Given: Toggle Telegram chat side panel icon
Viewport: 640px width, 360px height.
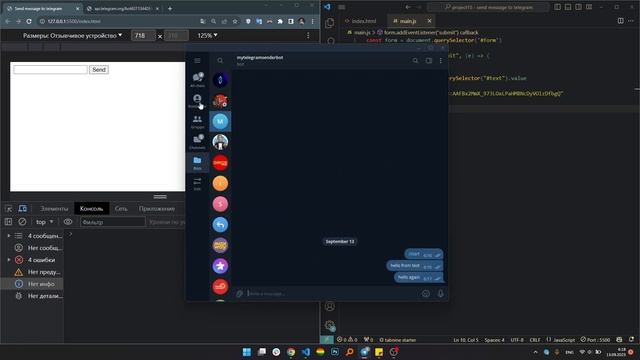Looking at the screenshot, I should pyautogui.click(x=429, y=61).
